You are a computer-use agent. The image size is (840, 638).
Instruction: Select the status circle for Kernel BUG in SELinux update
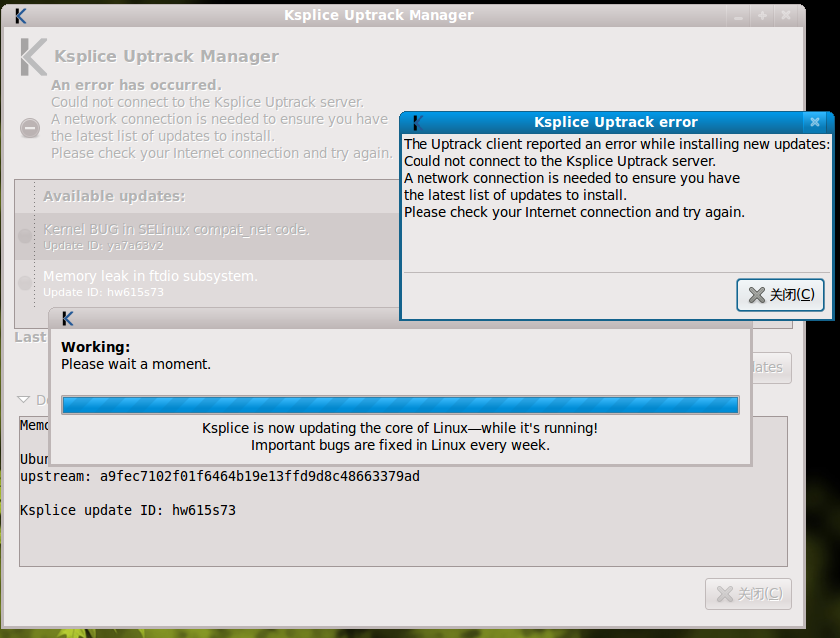point(25,236)
